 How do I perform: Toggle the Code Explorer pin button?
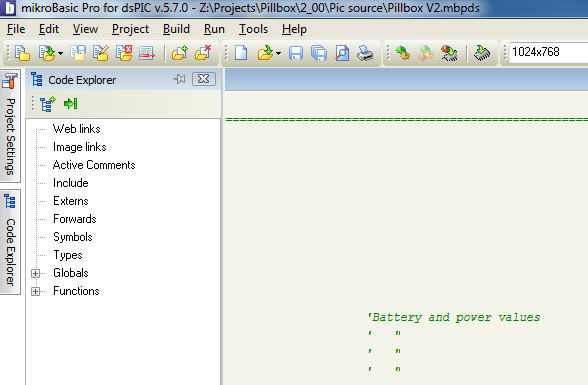point(179,79)
